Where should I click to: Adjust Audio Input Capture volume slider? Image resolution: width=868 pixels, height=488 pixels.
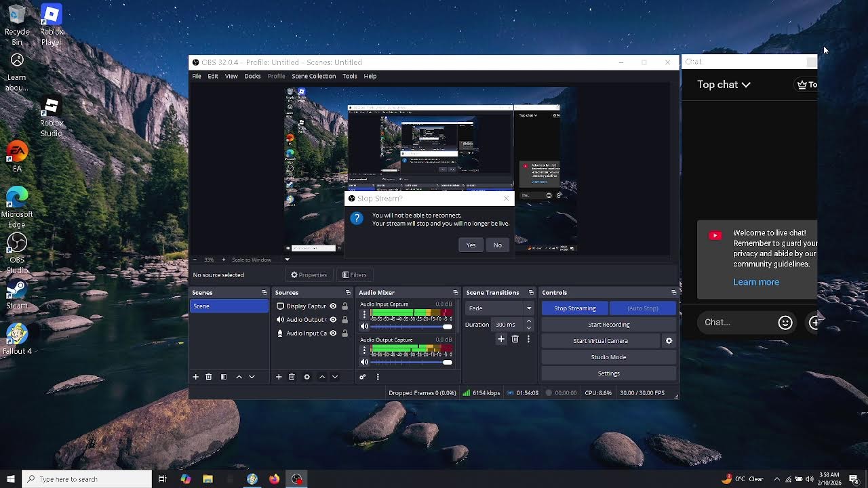coord(411,327)
